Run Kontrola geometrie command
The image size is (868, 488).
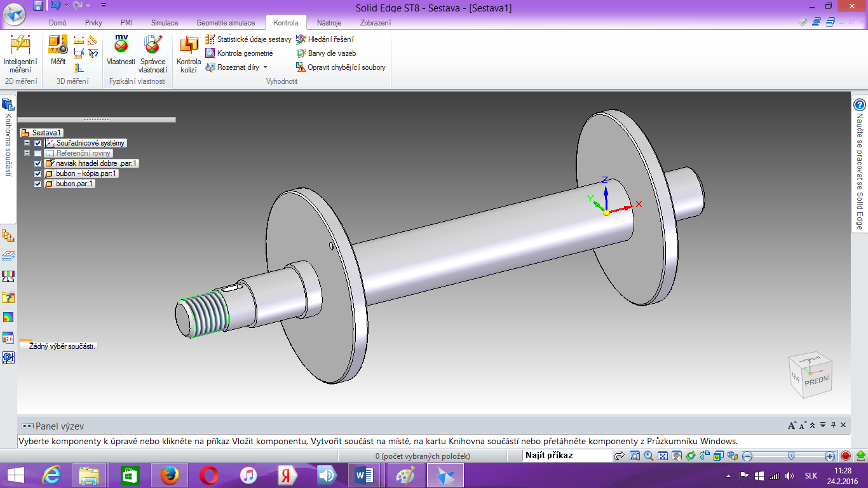(239, 53)
